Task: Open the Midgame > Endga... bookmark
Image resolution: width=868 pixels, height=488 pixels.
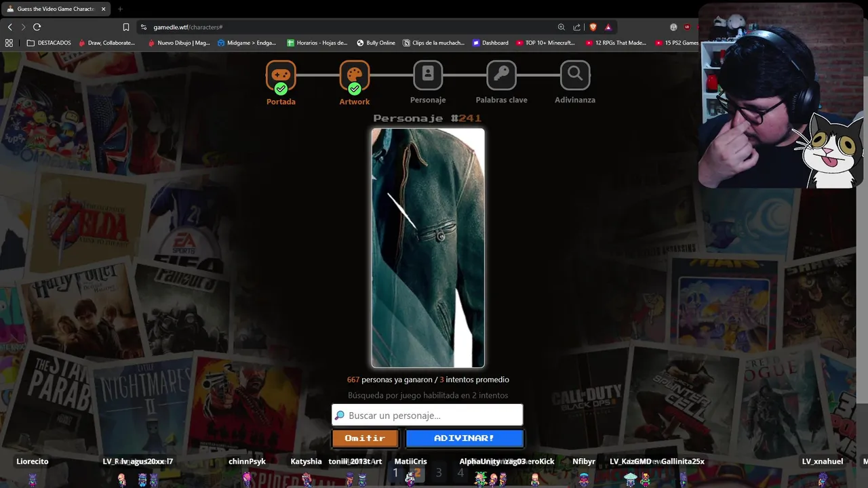Action: tap(247, 43)
